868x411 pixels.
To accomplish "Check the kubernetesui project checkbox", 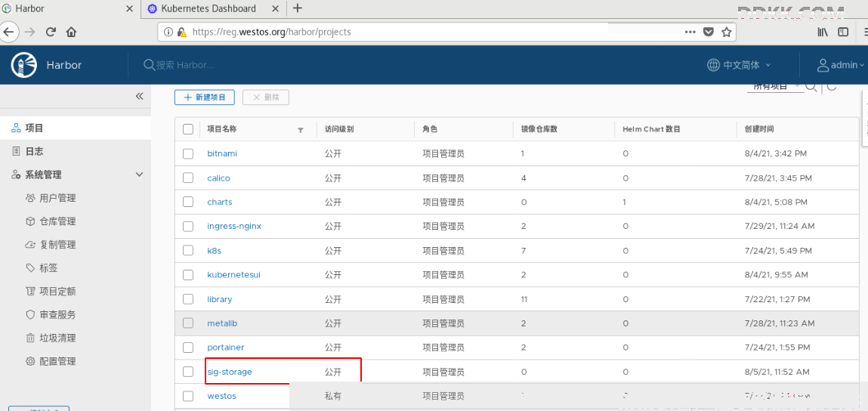I will click(x=188, y=274).
